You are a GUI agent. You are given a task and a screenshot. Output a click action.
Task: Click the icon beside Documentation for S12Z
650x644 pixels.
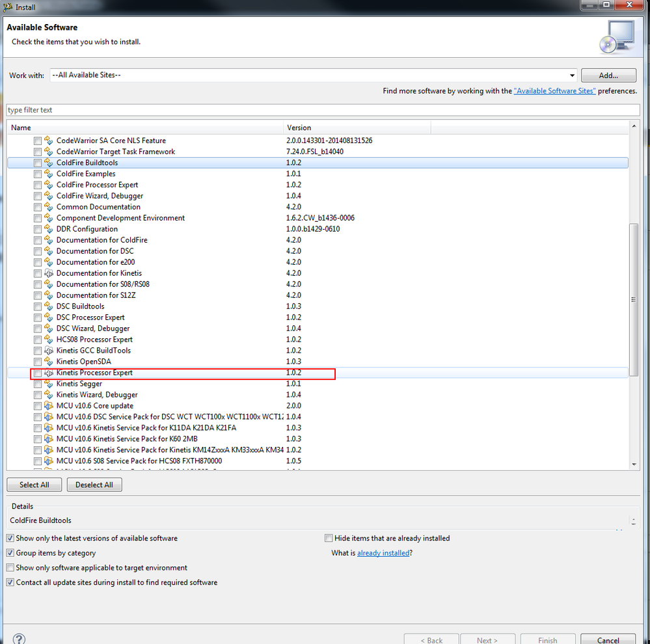(49, 295)
